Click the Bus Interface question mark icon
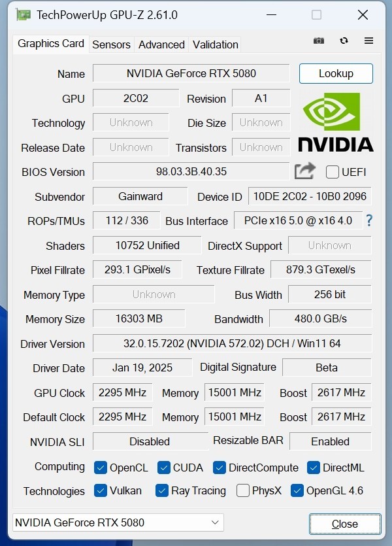 click(x=369, y=220)
